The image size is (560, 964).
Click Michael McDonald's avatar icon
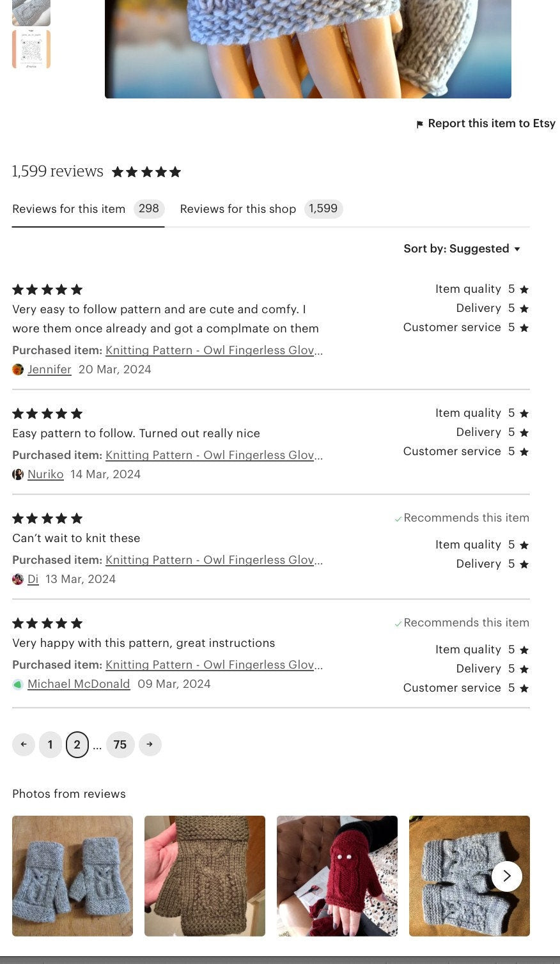(18, 684)
